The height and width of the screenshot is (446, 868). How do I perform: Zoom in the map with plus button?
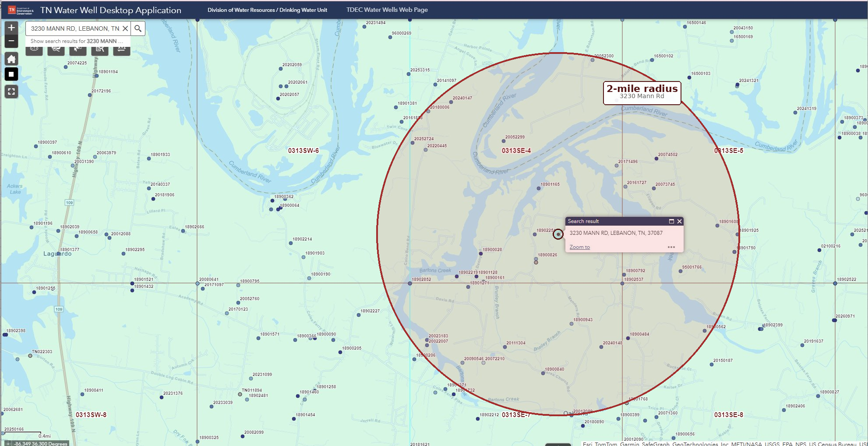pos(11,28)
